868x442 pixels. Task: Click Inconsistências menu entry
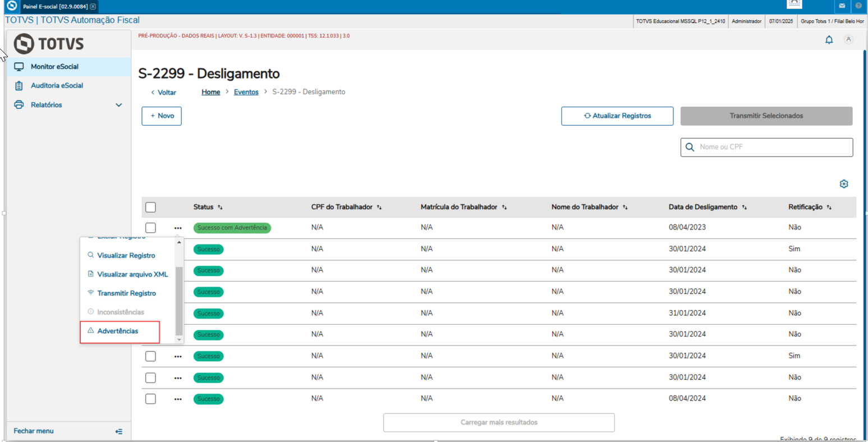tap(121, 312)
